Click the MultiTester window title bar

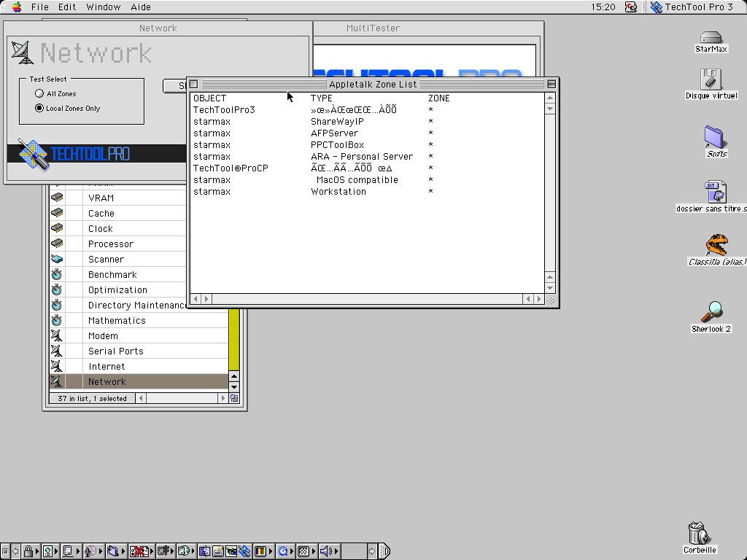427,28
